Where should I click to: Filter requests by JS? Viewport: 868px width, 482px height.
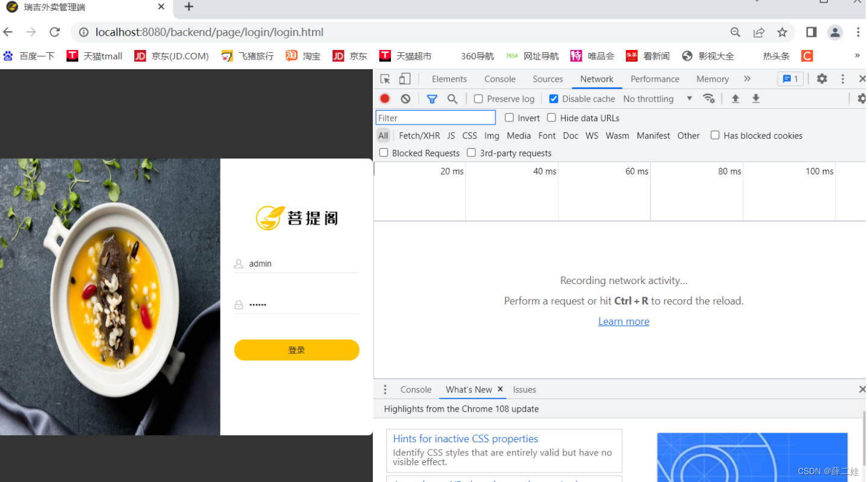click(451, 135)
